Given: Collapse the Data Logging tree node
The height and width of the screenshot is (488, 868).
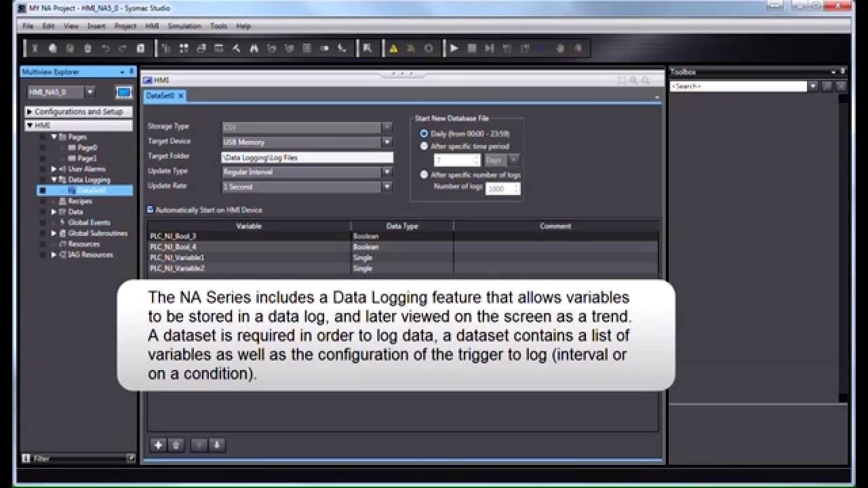Looking at the screenshot, I should (54, 180).
